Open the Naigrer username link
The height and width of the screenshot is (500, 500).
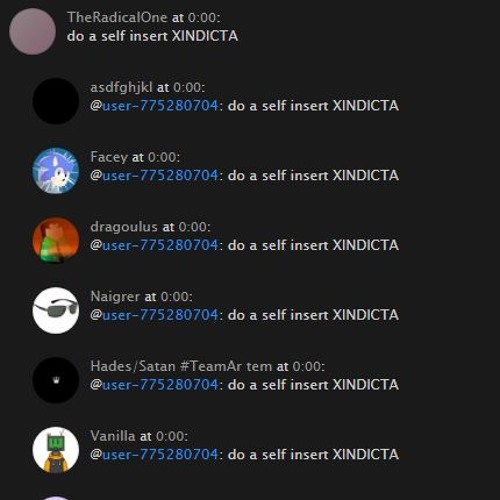pyautogui.click(x=115, y=296)
